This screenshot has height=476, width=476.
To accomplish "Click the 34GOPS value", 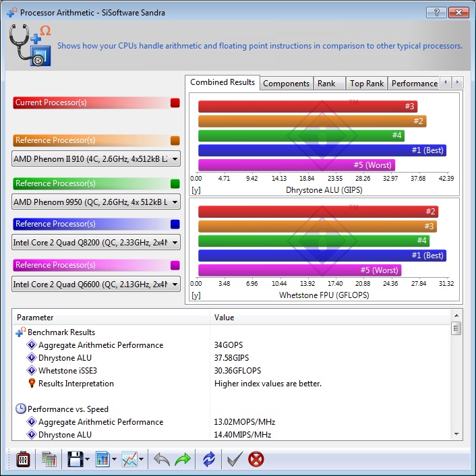I will [x=229, y=345].
